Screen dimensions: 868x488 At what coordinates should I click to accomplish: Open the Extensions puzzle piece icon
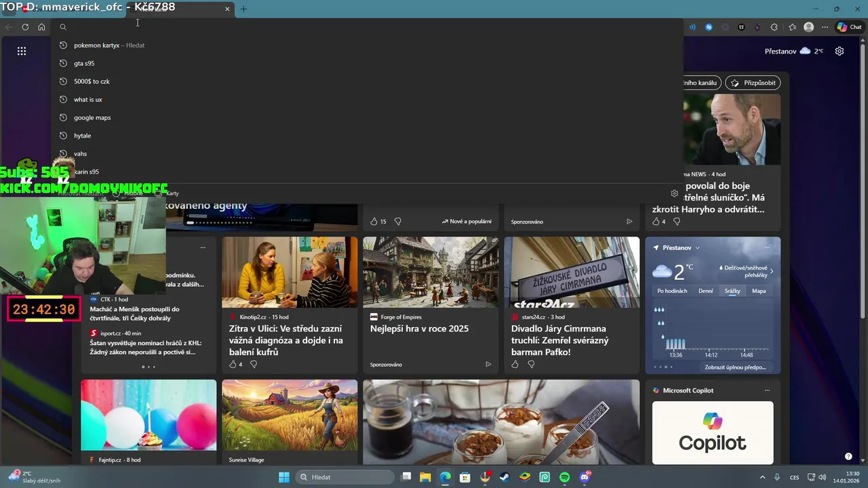click(774, 27)
